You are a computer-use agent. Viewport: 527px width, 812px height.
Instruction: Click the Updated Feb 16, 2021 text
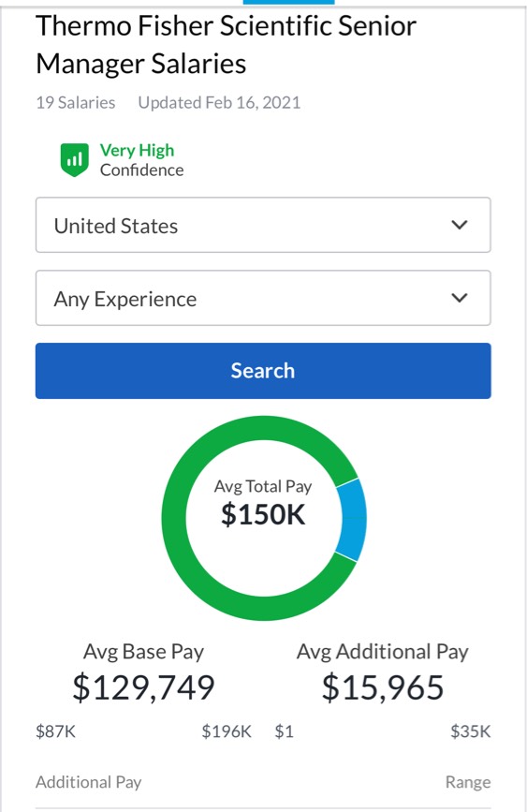219,102
